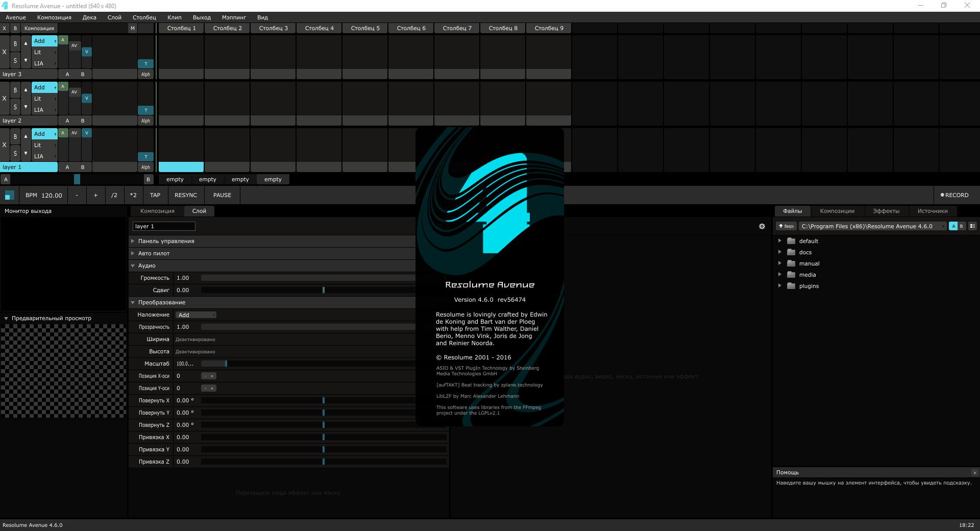Toggle Bypass on layer 3
The image size is (980, 531).
click(15, 44)
